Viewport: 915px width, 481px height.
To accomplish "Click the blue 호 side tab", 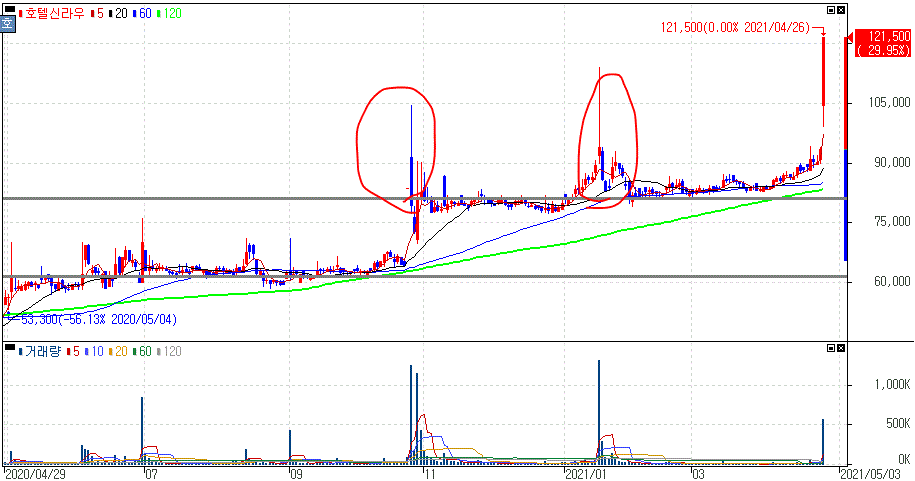I will [x=7, y=23].
